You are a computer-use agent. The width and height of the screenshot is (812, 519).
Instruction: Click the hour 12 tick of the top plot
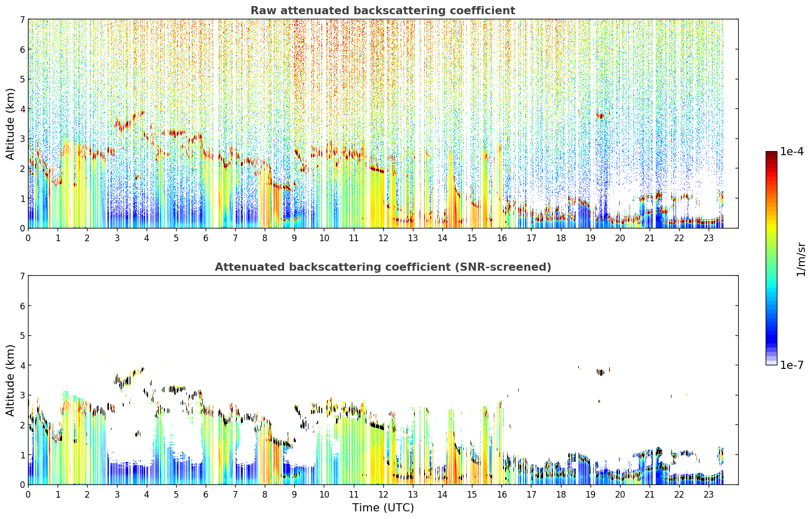pyautogui.click(x=383, y=238)
